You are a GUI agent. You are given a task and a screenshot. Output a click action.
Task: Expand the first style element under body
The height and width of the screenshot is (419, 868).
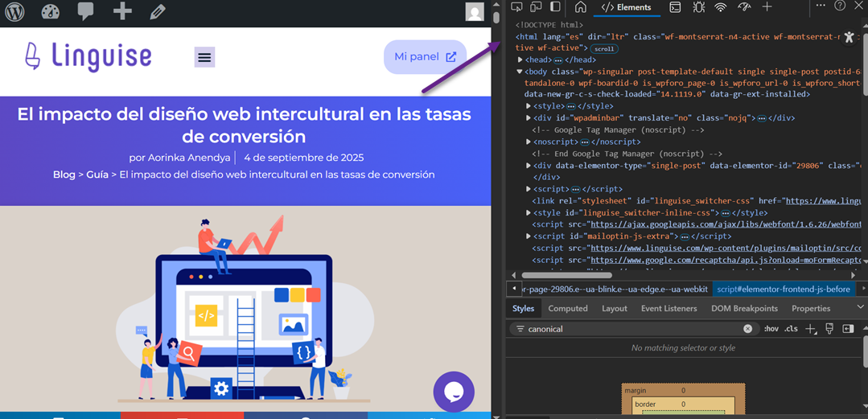tap(529, 105)
